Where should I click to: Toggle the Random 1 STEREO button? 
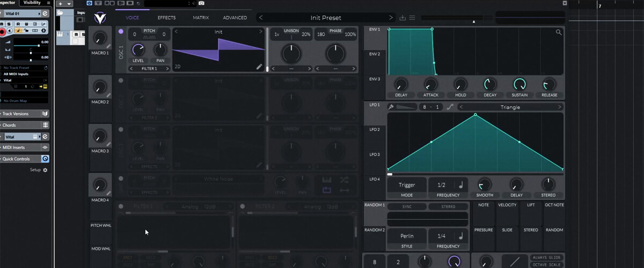point(448,206)
